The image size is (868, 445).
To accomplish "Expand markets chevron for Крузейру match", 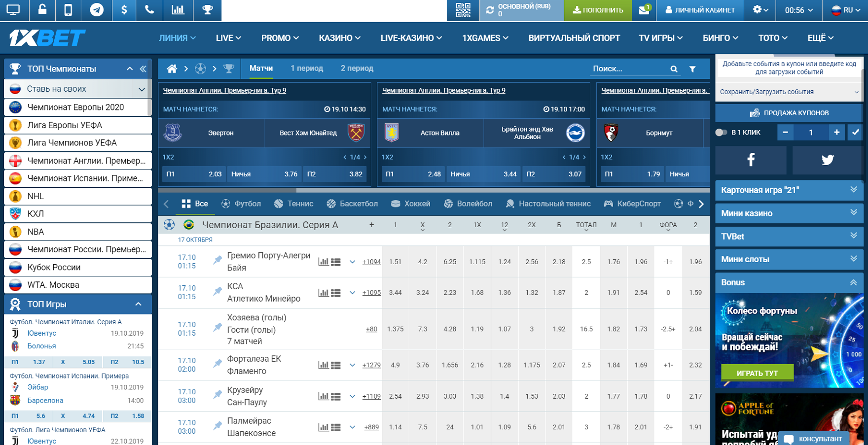I will 352,396.
